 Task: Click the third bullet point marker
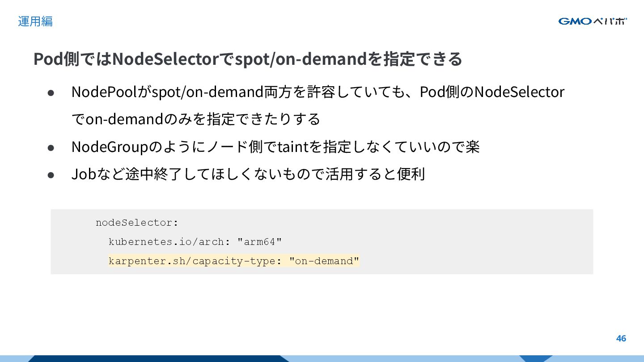coord(51,174)
